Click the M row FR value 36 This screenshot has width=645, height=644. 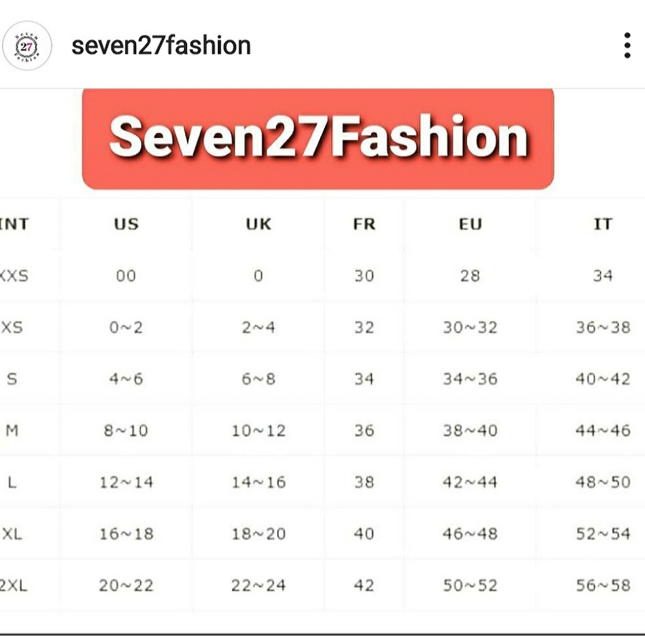point(364,431)
